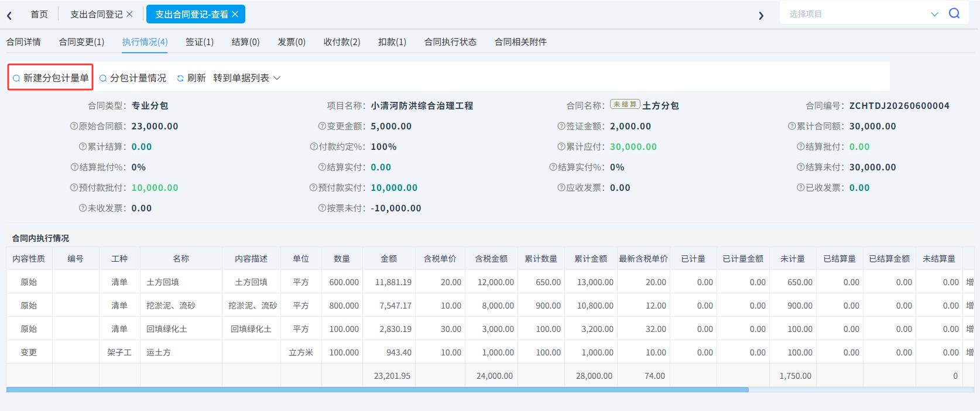Go to the 签证(1) tab
The width and height of the screenshot is (980, 411).
pyautogui.click(x=200, y=42)
